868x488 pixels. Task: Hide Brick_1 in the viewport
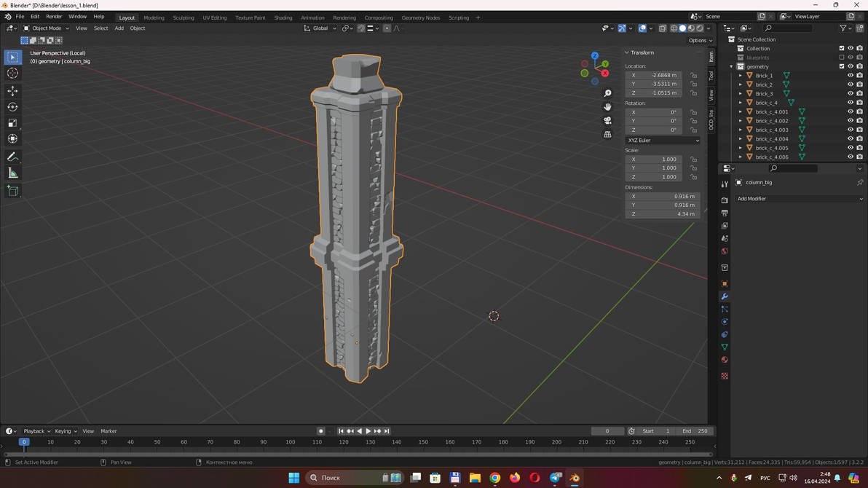coord(851,75)
